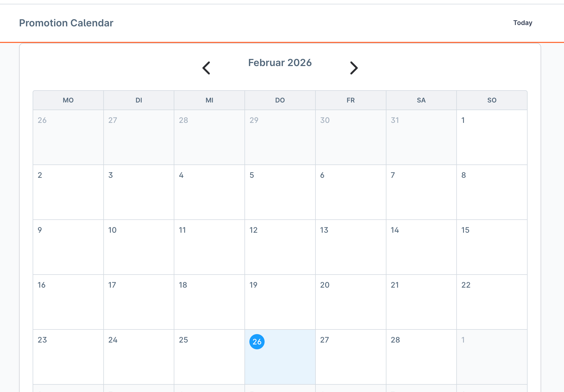Viewport: 564px width, 392px height.
Task: Select greyed-out January 28 cell
Action: (209, 137)
